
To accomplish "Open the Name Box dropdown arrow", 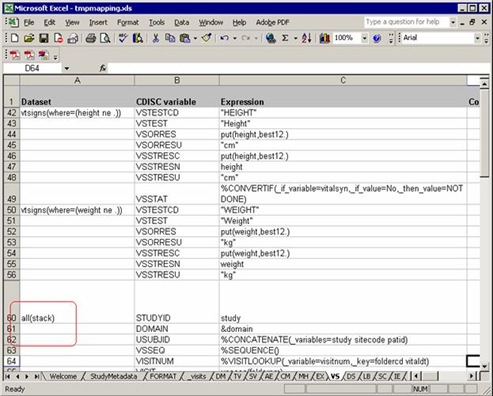I will 67,68.
